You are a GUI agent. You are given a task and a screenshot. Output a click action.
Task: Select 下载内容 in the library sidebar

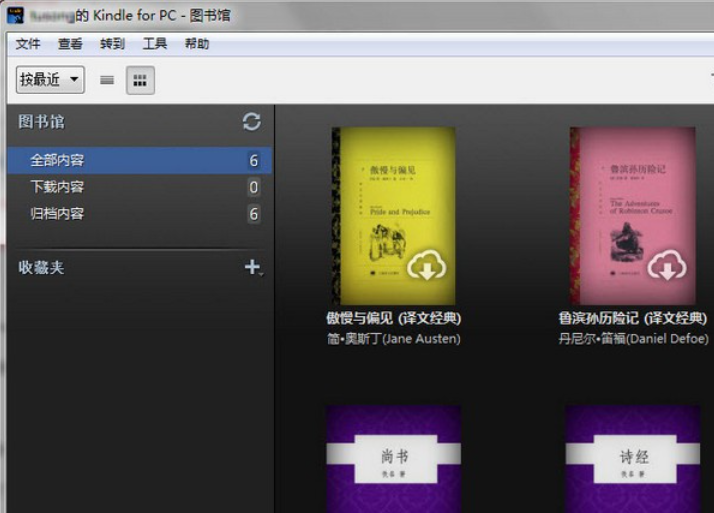tap(139, 187)
